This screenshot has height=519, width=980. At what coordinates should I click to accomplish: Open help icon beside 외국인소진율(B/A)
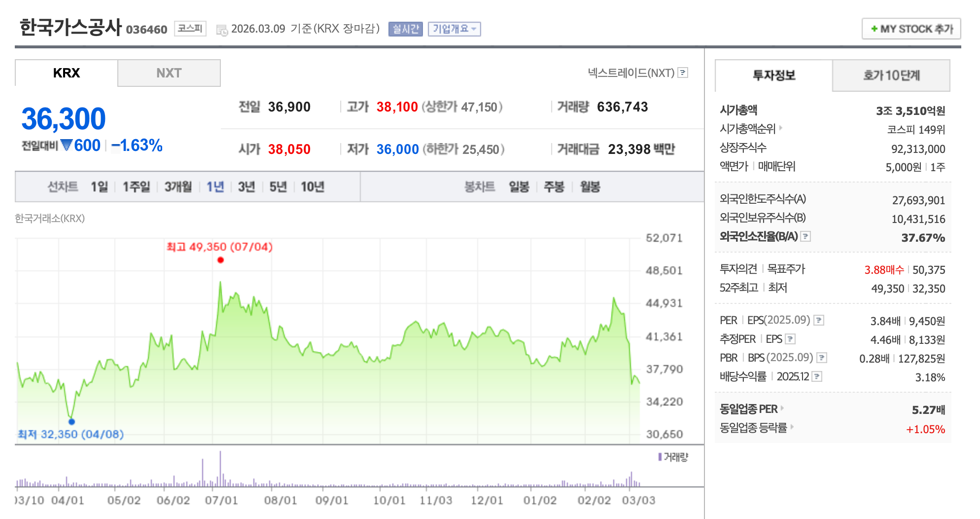click(x=805, y=236)
